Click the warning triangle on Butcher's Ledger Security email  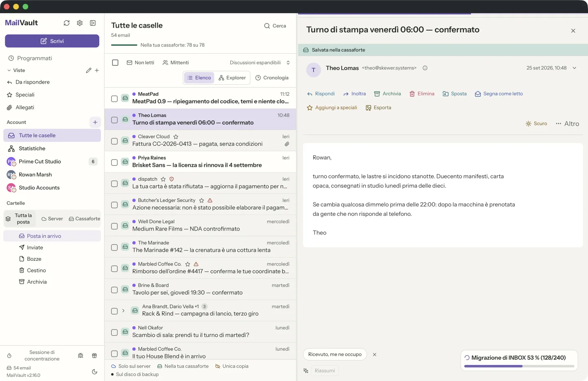210,200
